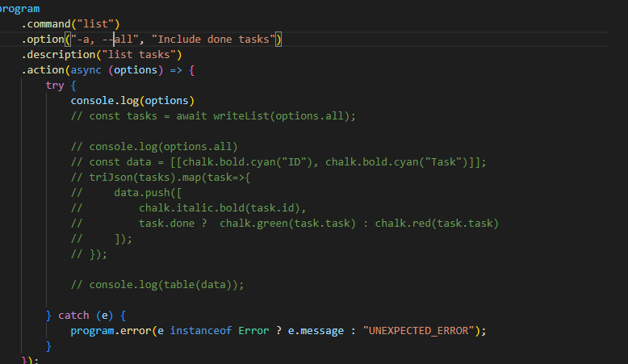The width and height of the screenshot is (628, 364).
Task: Click the commented triJson(tasks).map line
Action: pos(161,178)
